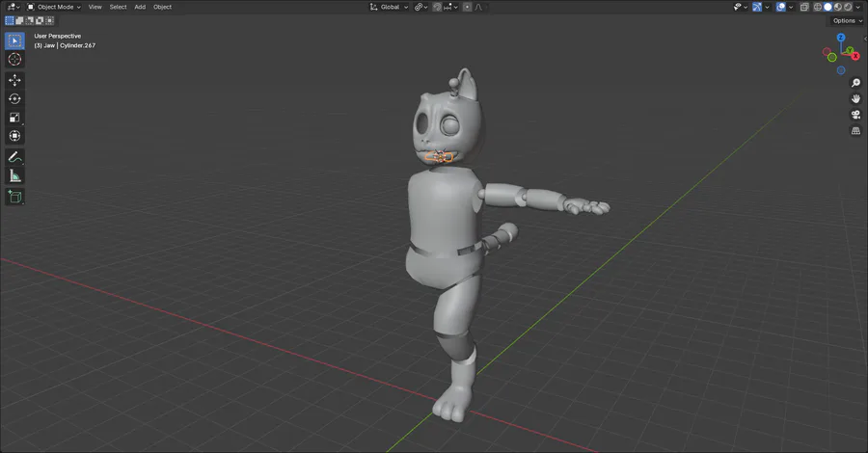Set selection mode to invert

(40, 20)
